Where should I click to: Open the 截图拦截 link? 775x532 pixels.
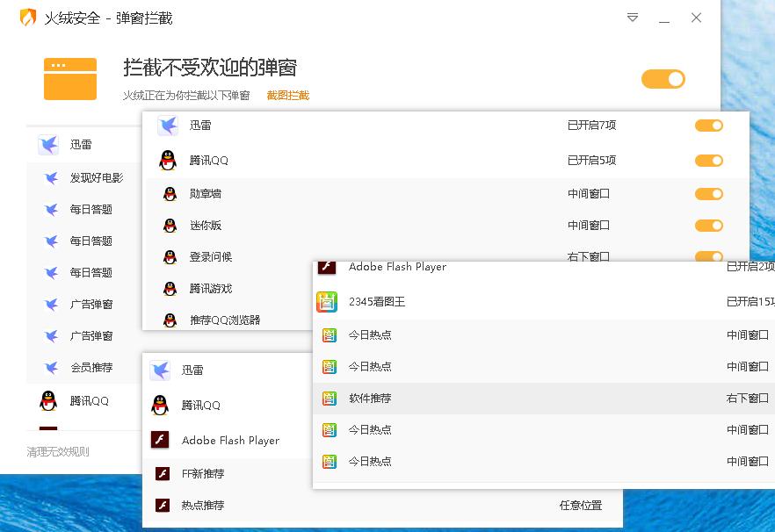(x=287, y=95)
